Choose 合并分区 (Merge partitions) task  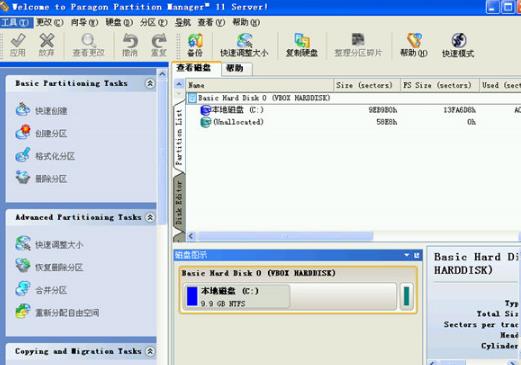click(x=51, y=290)
